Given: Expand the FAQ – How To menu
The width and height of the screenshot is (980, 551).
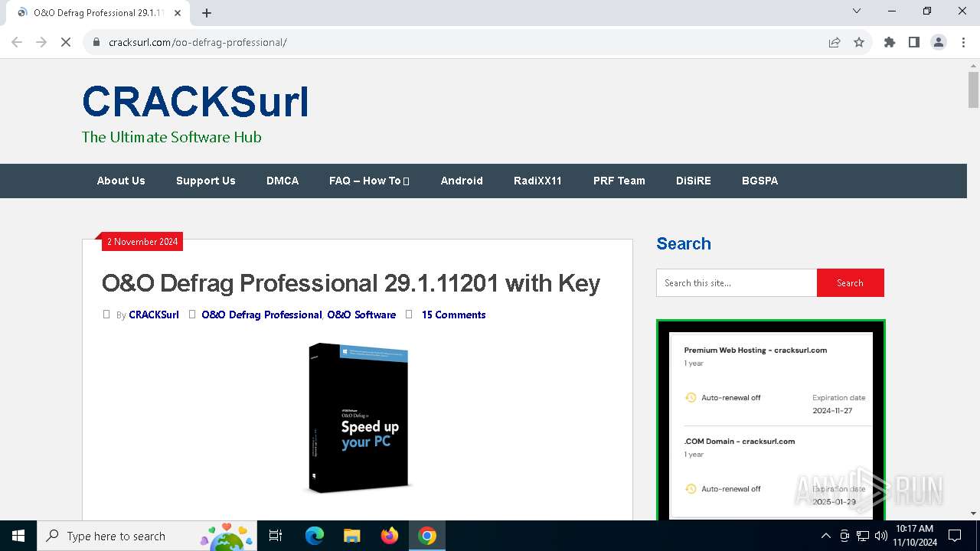Looking at the screenshot, I should coord(369,181).
